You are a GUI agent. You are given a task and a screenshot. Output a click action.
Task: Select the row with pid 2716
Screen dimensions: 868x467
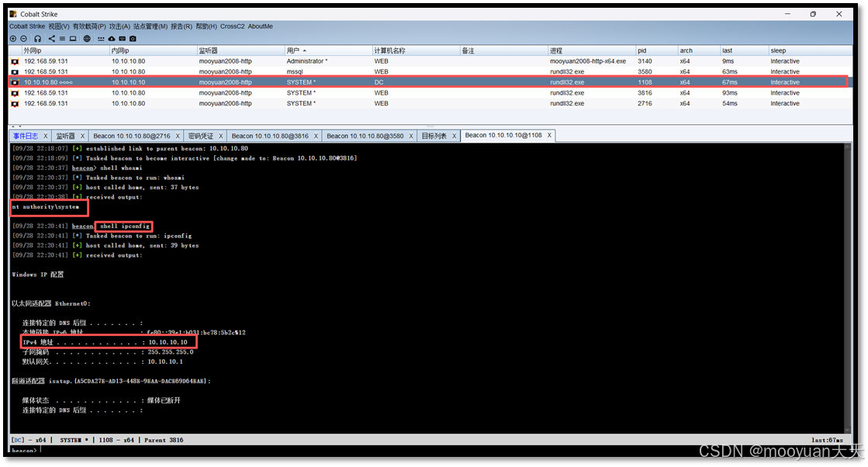pos(431,103)
